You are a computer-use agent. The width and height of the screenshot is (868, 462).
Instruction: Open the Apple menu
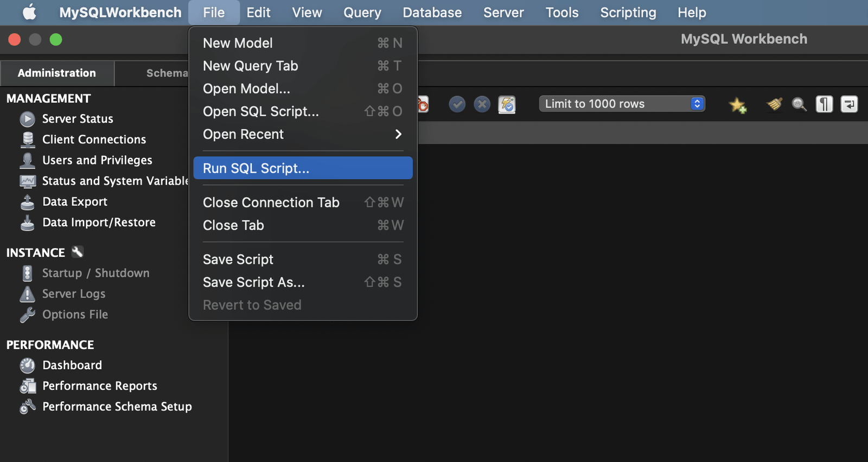pos(29,12)
